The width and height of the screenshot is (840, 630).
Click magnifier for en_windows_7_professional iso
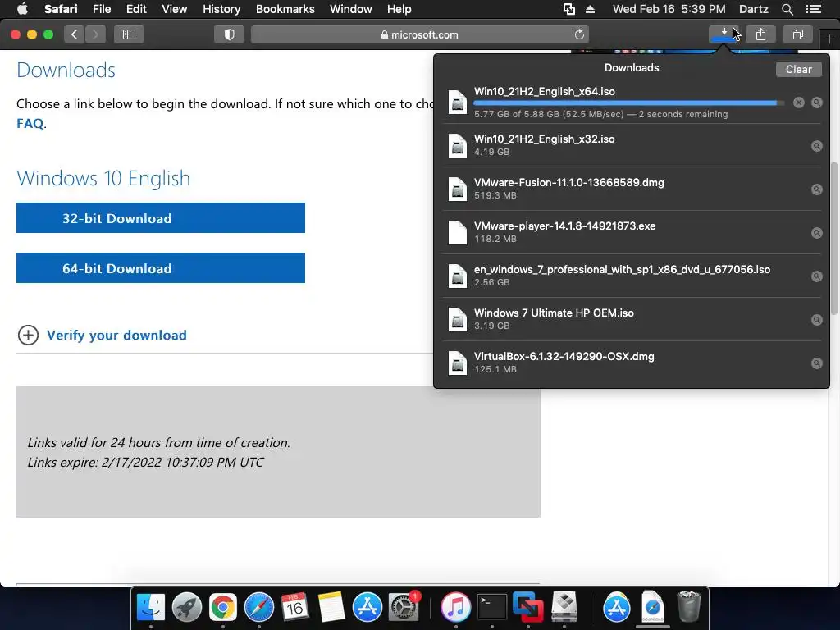pos(816,276)
